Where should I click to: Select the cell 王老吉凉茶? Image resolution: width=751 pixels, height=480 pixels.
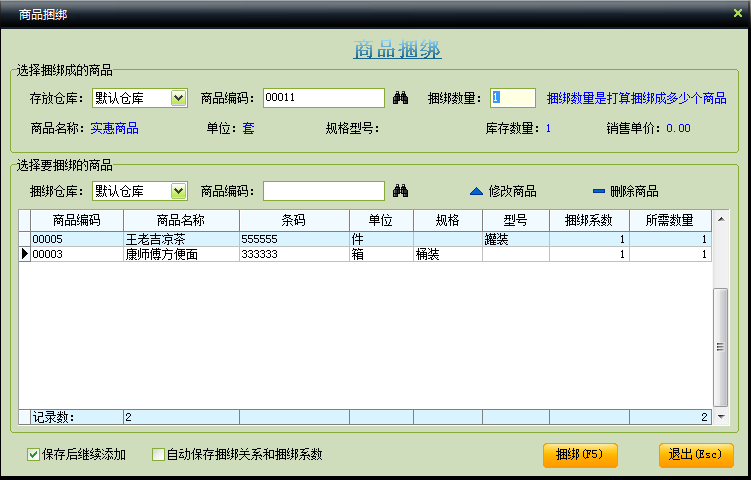[x=181, y=239]
